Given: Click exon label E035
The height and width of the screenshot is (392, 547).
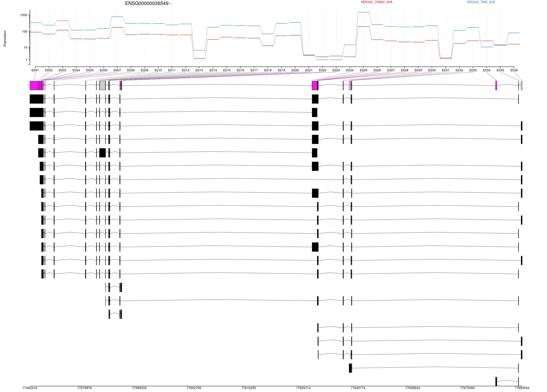Looking at the screenshot, I should [x=500, y=70].
